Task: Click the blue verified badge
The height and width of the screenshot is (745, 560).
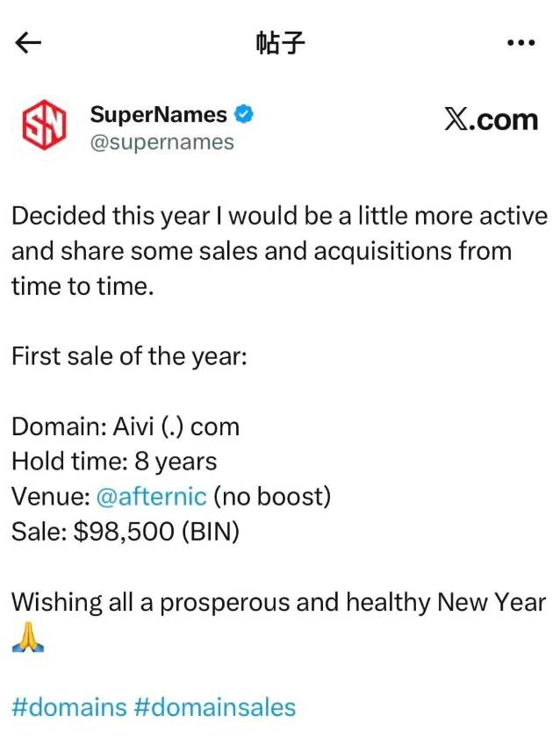Action: click(x=245, y=114)
